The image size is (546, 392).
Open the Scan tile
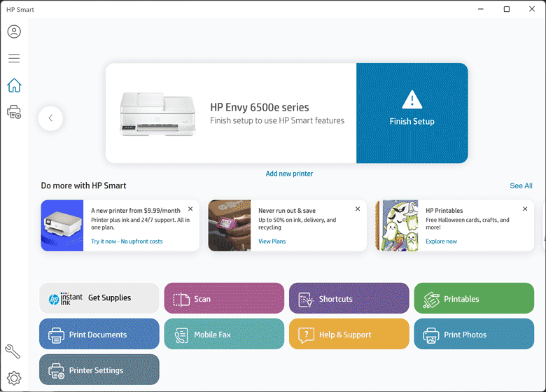pos(224,298)
